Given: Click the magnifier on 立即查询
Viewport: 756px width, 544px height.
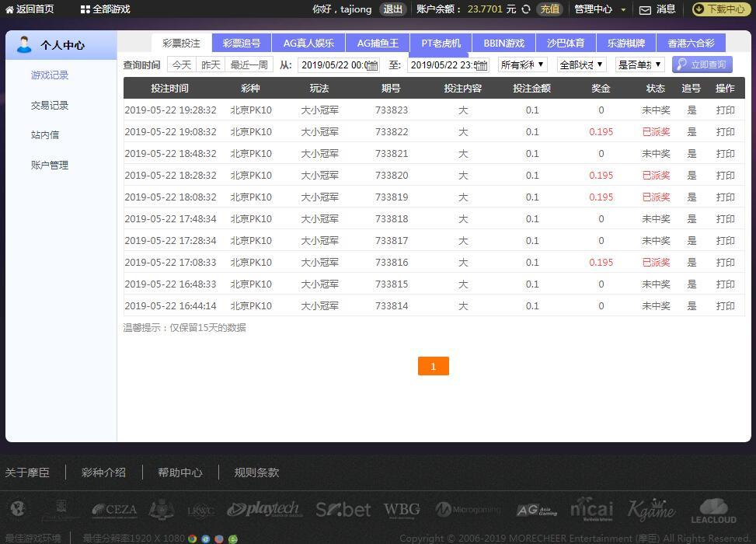Looking at the screenshot, I should 681,65.
